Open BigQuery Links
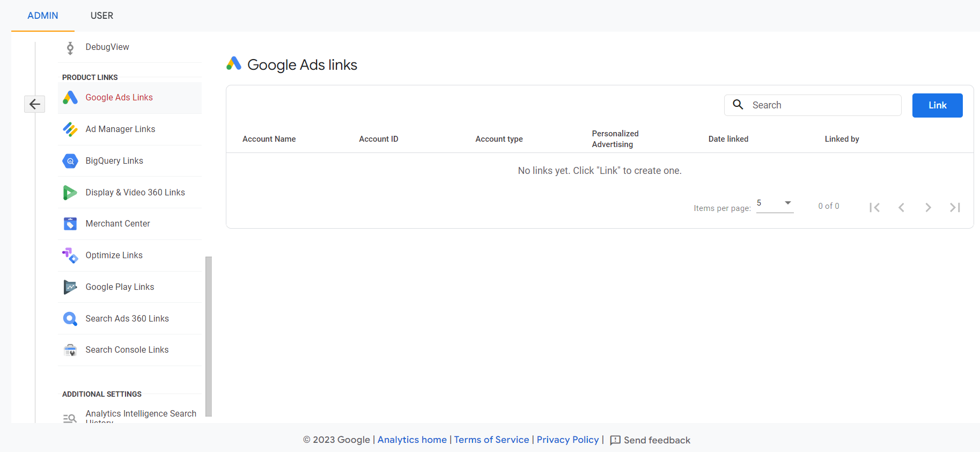980x452 pixels. 130,161
